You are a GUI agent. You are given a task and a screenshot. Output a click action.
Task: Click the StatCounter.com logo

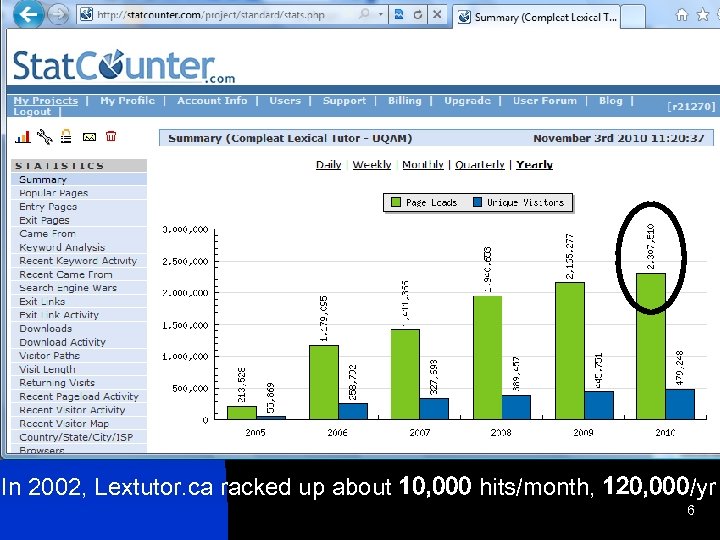pyautogui.click(x=124, y=66)
